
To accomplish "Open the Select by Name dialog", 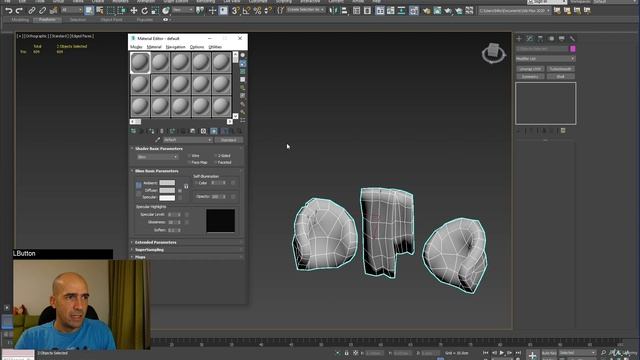I will click(x=100, y=11).
